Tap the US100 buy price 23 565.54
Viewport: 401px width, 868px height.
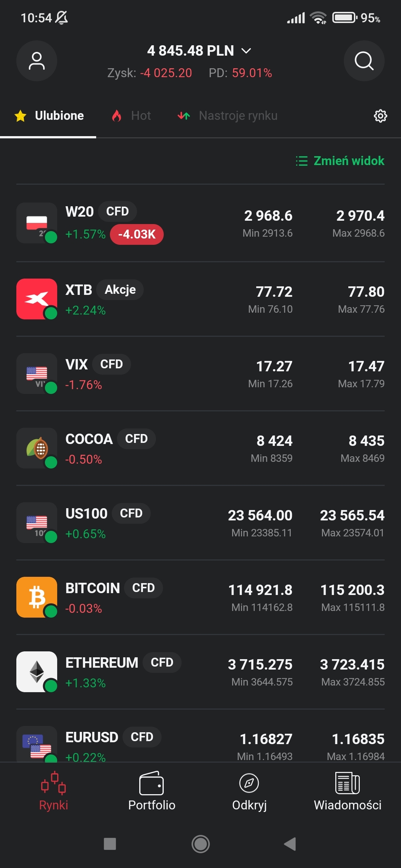[352, 515]
